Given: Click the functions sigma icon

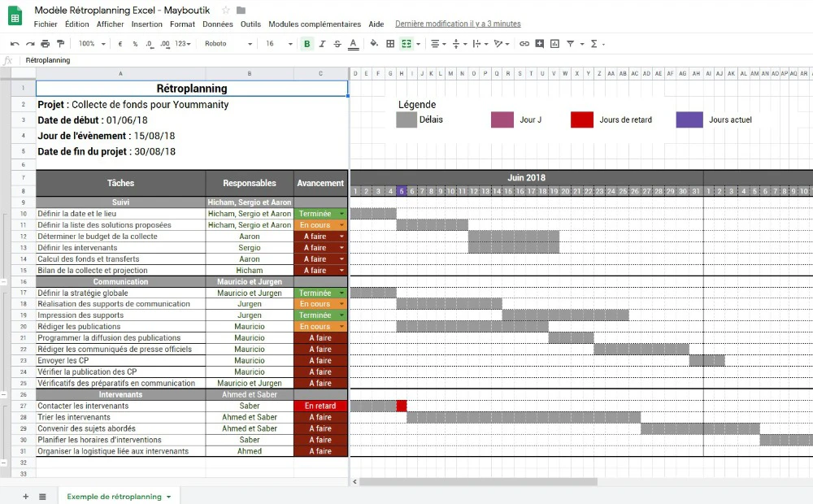Looking at the screenshot, I should pyautogui.click(x=594, y=44).
